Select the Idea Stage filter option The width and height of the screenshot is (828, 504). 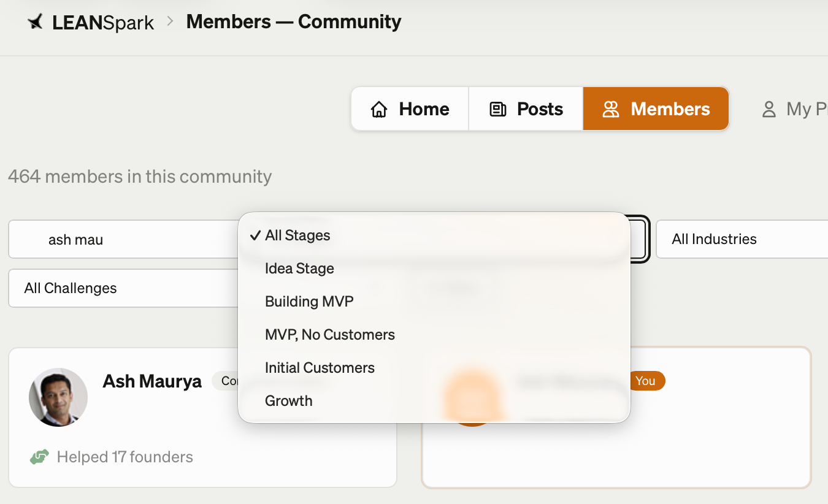[x=299, y=268]
